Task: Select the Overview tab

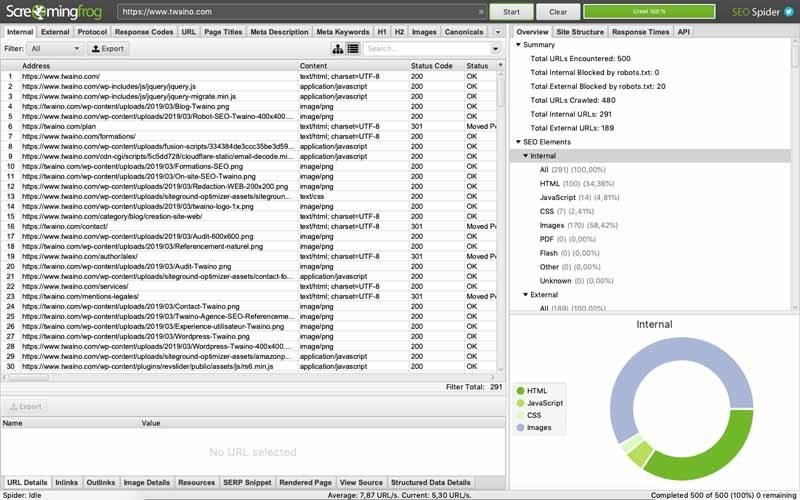Action: (532, 32)
